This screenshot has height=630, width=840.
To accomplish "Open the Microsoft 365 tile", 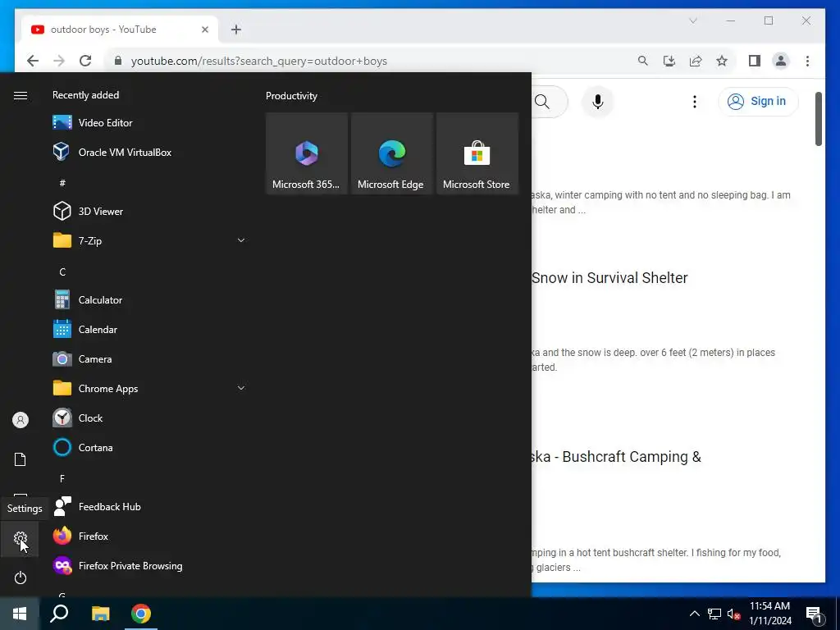I will pos(307,153).
